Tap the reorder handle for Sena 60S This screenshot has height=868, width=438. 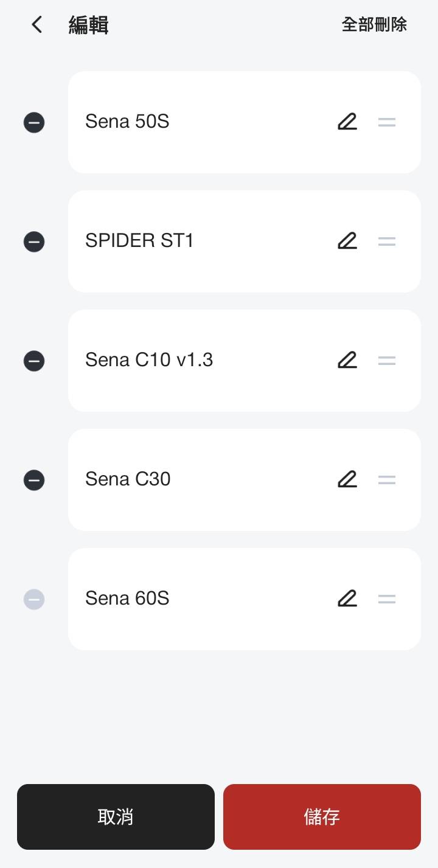pos(387,599)
